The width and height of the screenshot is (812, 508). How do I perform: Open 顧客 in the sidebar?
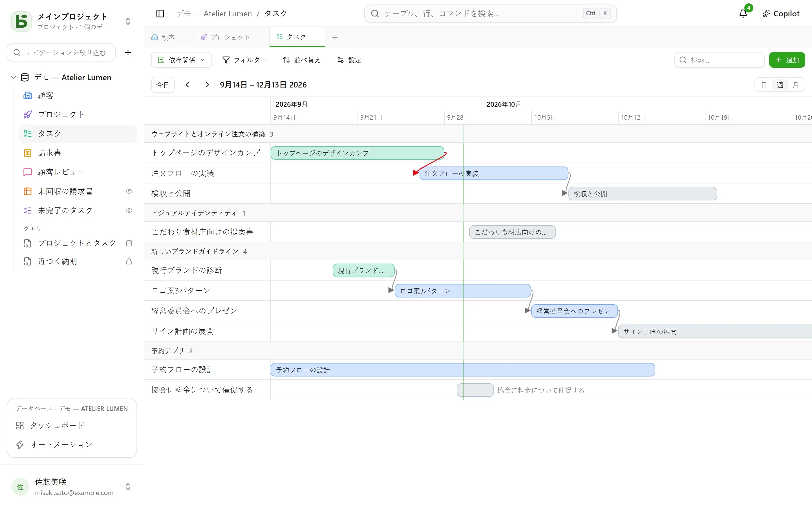point(78,95)
